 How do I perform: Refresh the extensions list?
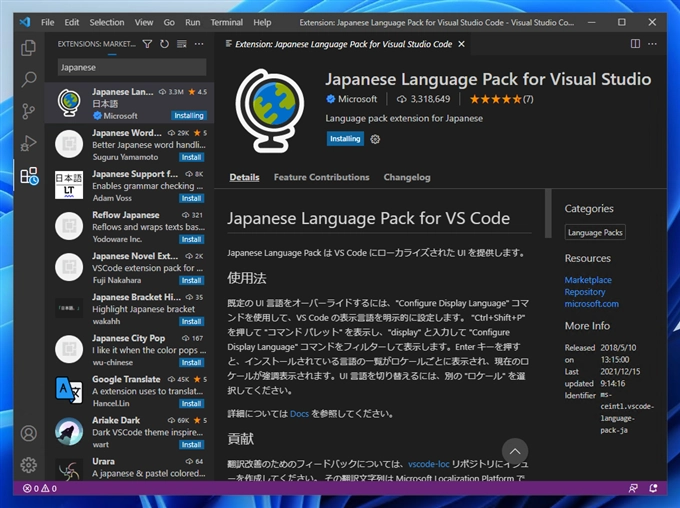[x=165, y=44]
